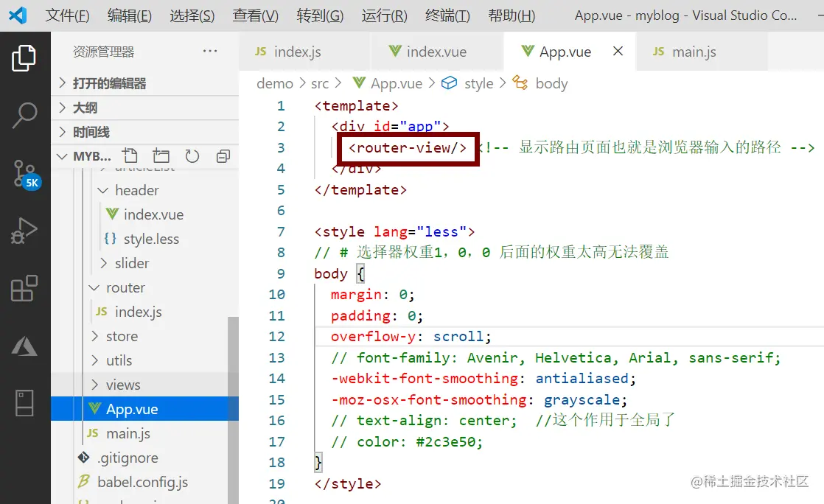Click line number 9 in the gutter
This screenshot has height=504, width=824.
[281, 273]
